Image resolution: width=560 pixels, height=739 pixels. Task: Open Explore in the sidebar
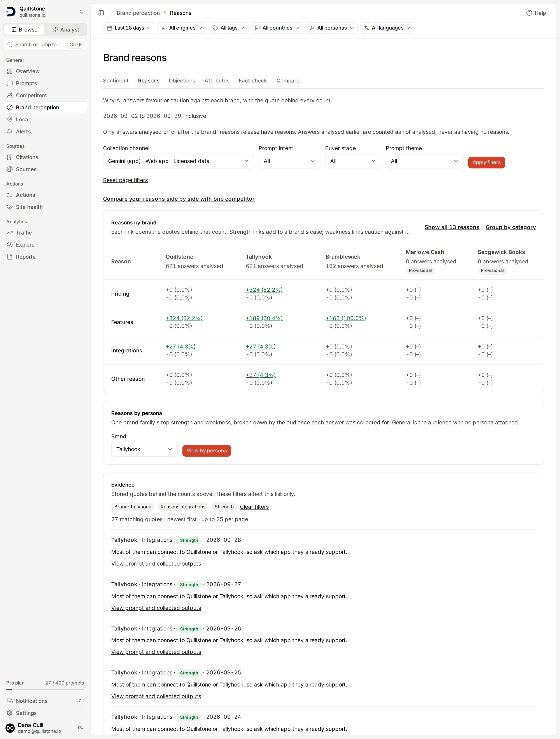[45, 245]
